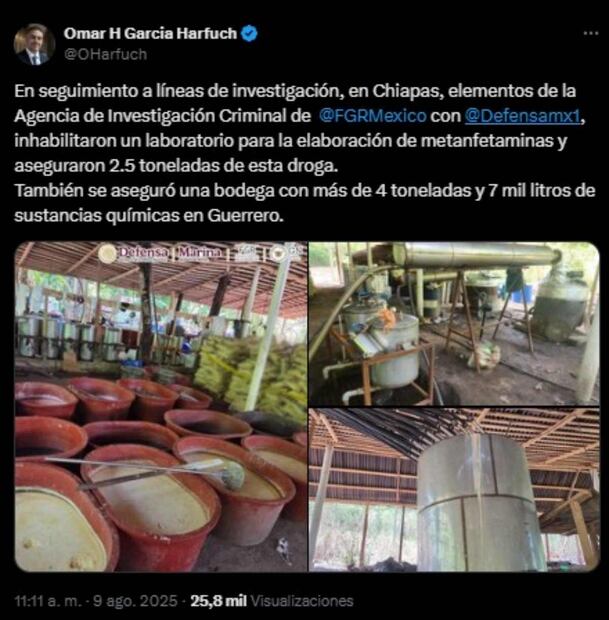Open Omar Garcia Harfuch's profile avatar
Screen dimensions: 609x620
[34, 44]
